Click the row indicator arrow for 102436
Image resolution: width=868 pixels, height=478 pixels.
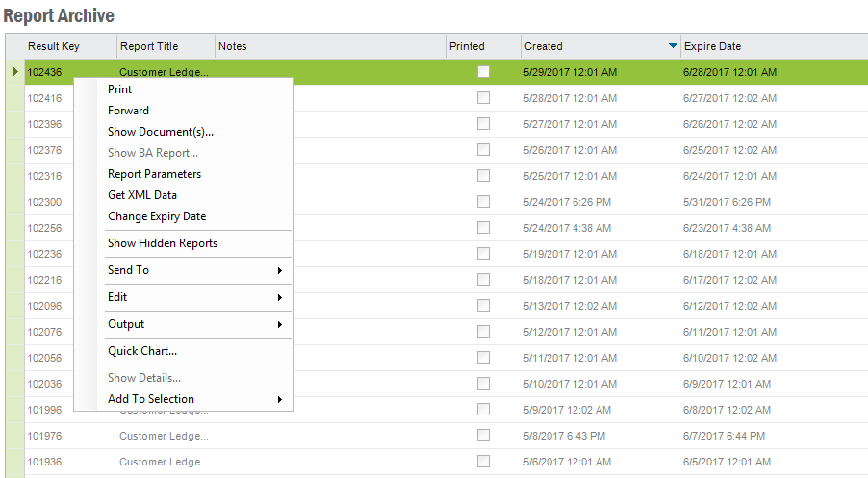click(x=15, y=72)
